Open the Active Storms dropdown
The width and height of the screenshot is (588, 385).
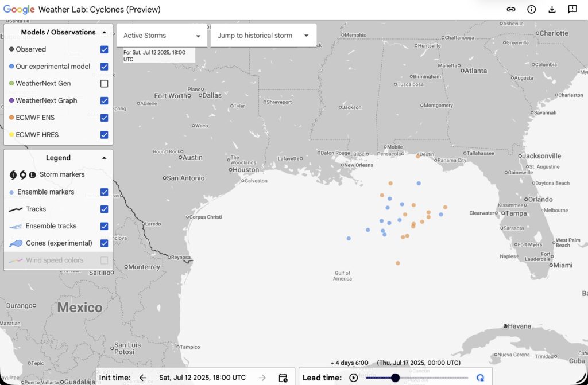pos(161,36)
